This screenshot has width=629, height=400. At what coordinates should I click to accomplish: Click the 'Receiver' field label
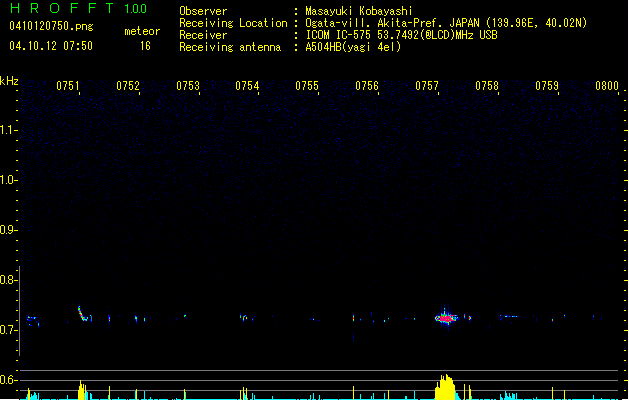tap(203, 35)
